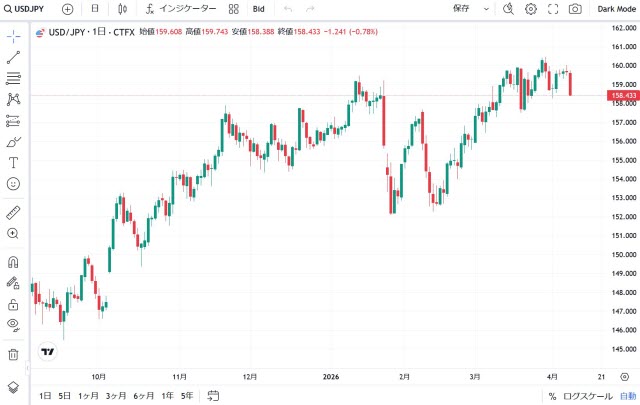The width and height of the screenshot is (640, 405).
Task: Open the 日 timeframe interval selector
Action: (x=95, y=9)
